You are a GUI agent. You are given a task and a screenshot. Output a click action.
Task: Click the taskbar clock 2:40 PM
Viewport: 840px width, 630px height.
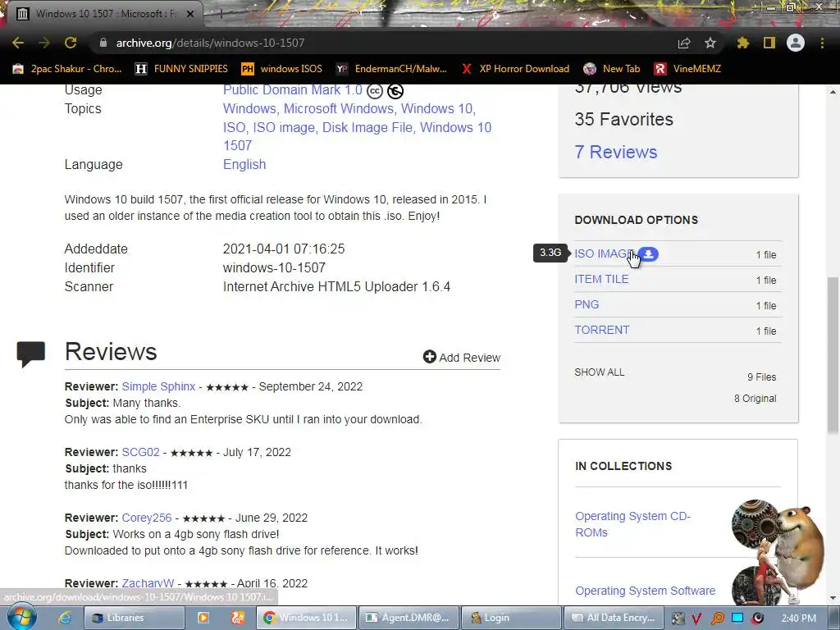798,618
